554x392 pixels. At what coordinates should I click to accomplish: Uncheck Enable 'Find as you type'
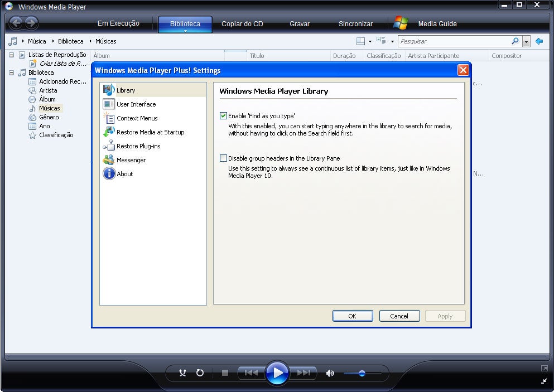(x=223, y=115)
